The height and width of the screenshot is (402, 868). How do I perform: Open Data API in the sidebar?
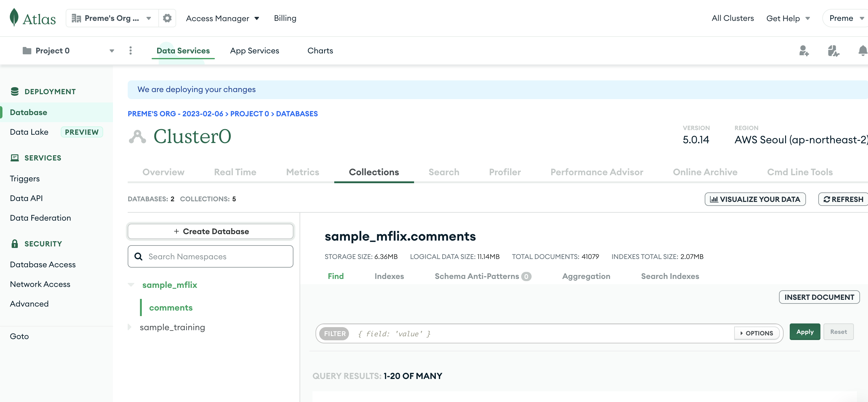pos(26,198)
